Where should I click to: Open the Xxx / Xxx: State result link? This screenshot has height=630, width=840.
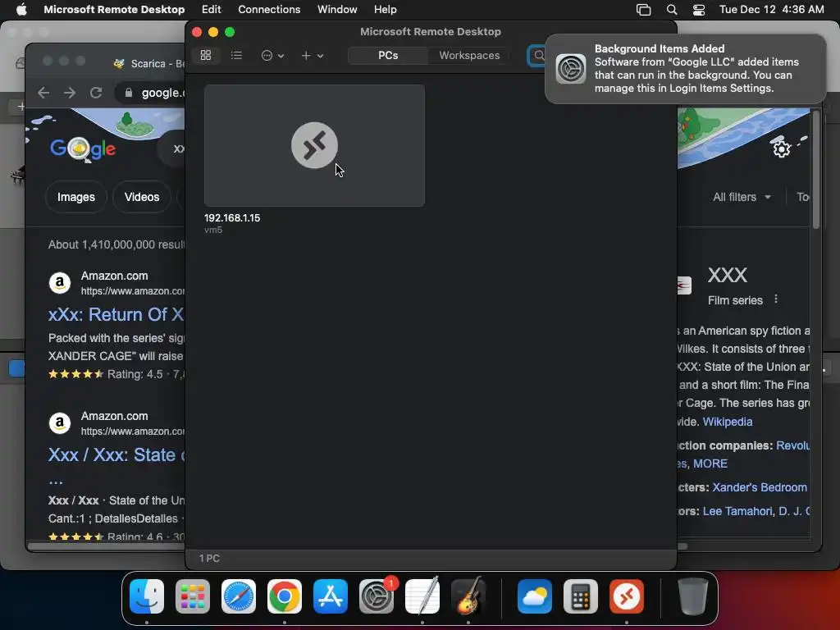(116, 454)
